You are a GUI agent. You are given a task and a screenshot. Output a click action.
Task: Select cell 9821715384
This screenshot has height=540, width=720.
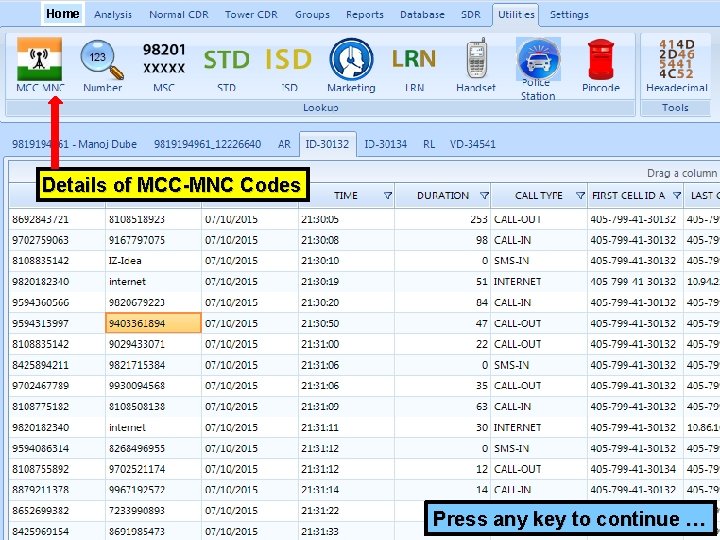coord(153,365)
